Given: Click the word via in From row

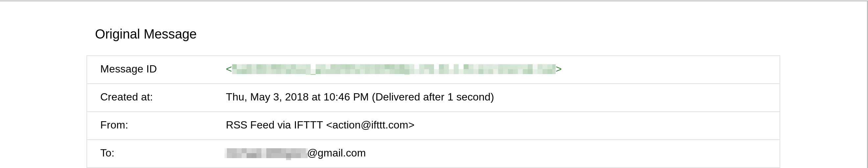Looking at the screenshot, I should pyautogui.click(x=284, y=125).
